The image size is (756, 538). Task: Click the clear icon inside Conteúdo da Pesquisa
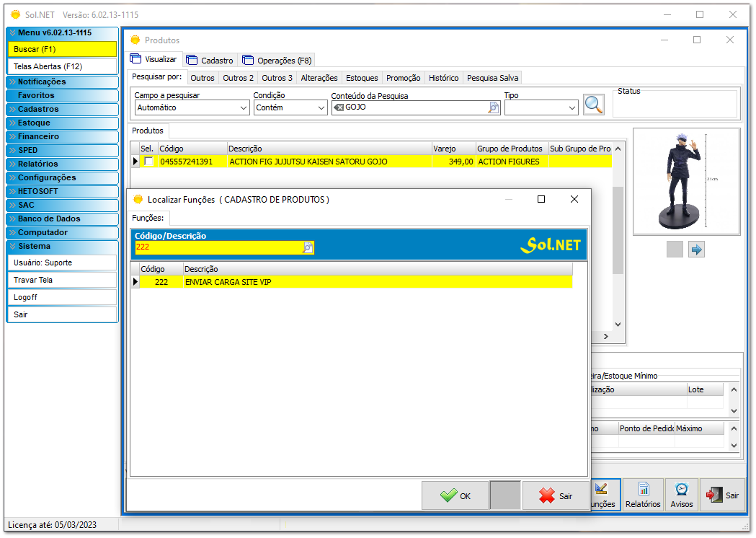[x=339, y=107]
